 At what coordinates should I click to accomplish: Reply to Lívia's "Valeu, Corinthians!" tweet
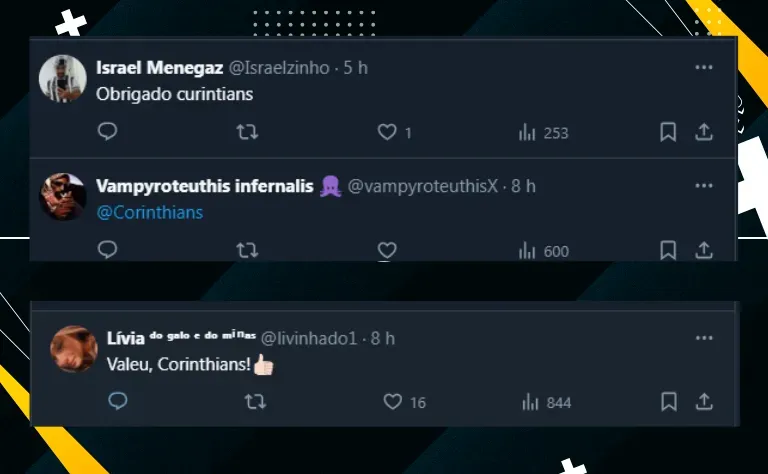coord(118,401)
